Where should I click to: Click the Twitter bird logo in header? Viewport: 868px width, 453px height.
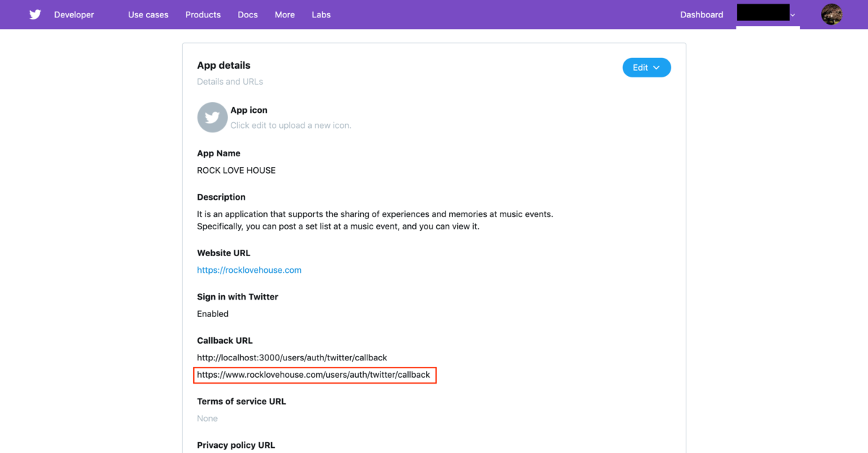coord(35,14)
